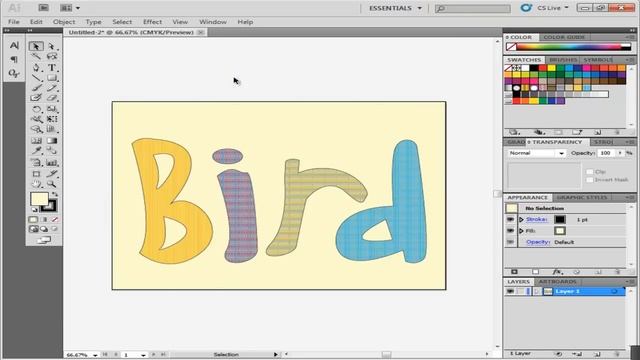Select the Direct Selection tool
Screen dimensions: 640x360
point(51,46)
